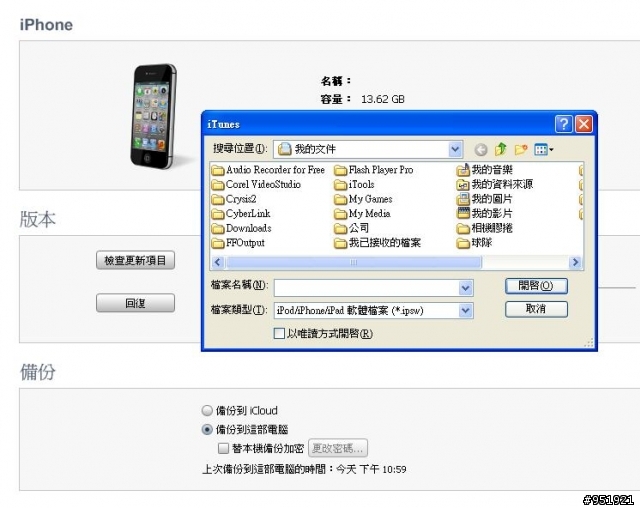Image resolution: width=640 pixels, height=508 pixels.
Task: Go up one folder level icon
Action: tap(500, 149)
